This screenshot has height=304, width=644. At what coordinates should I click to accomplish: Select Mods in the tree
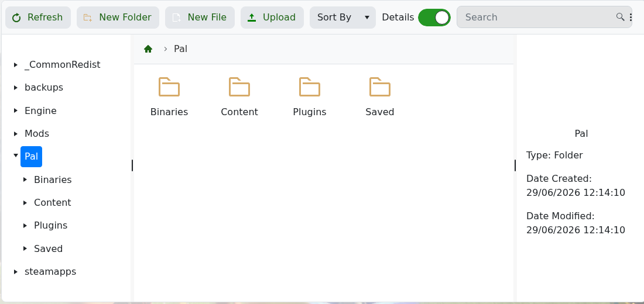(x=37, y=134)
